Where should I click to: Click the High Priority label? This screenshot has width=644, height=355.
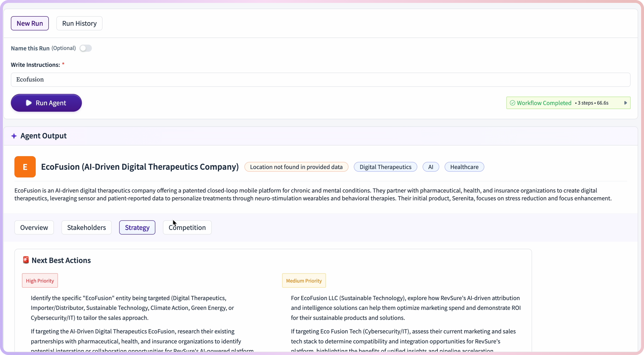40,280
